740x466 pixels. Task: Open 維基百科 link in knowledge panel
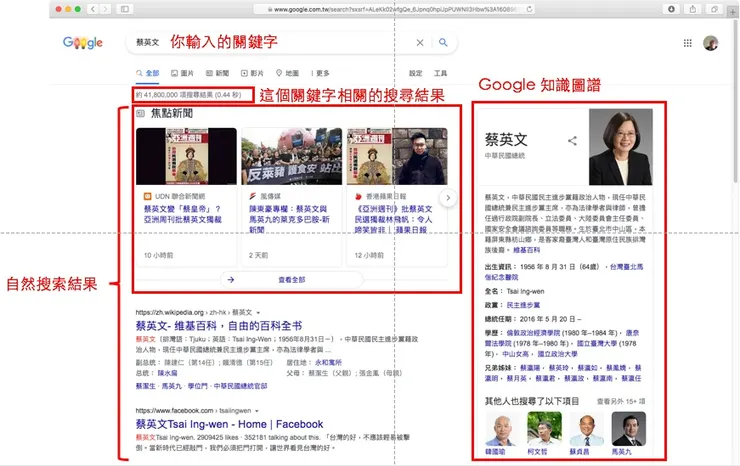527,250
